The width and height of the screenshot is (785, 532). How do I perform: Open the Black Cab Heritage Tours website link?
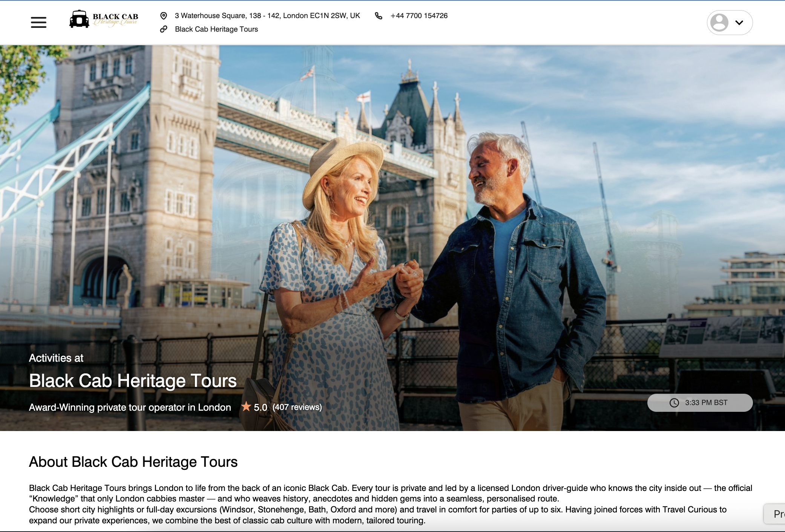(x=216, y=29)
